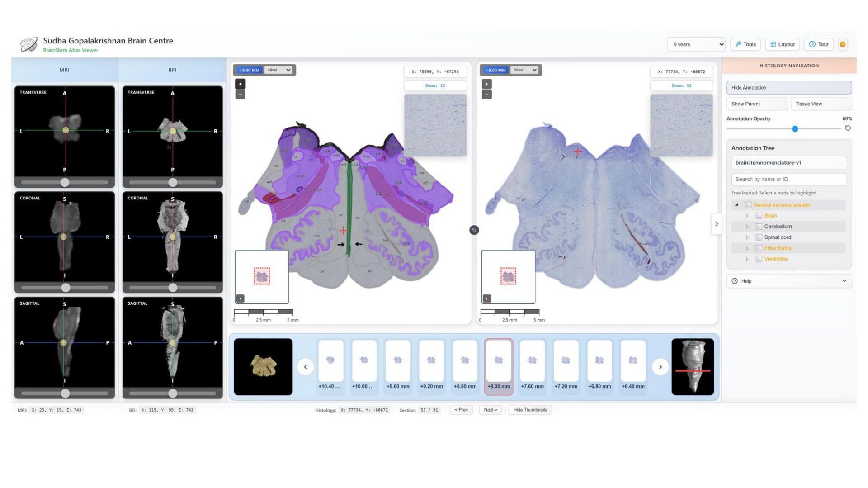Click the brainstemnomenclature-v1 field
The width and height of the screenshot is (868, 488).
point(789,162)
